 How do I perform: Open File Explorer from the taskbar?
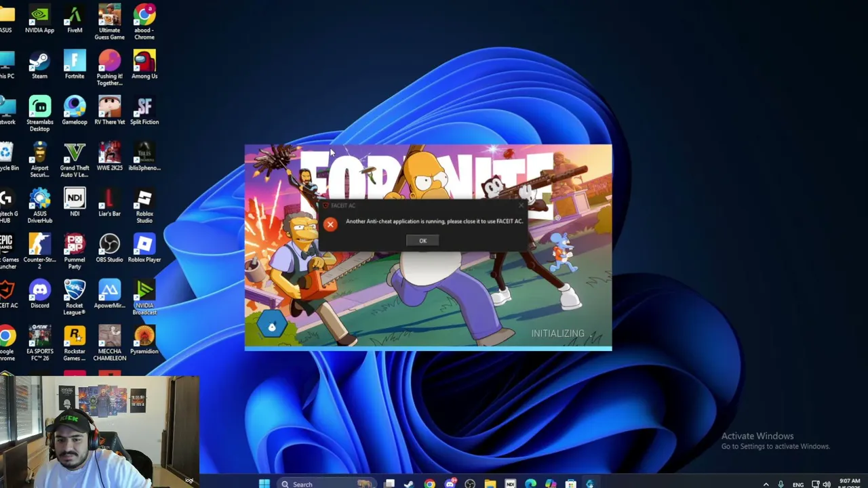point(490,484)
